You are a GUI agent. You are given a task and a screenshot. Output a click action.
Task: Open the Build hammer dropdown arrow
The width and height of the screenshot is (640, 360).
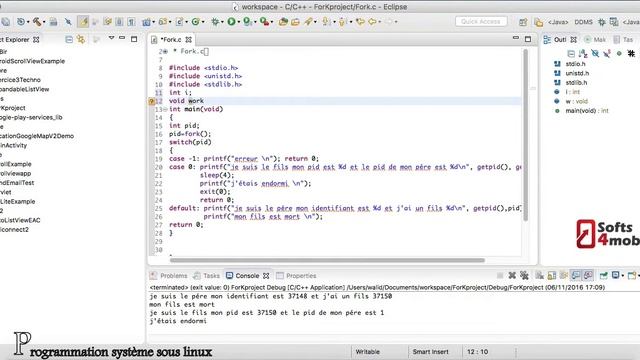point(44,22)
